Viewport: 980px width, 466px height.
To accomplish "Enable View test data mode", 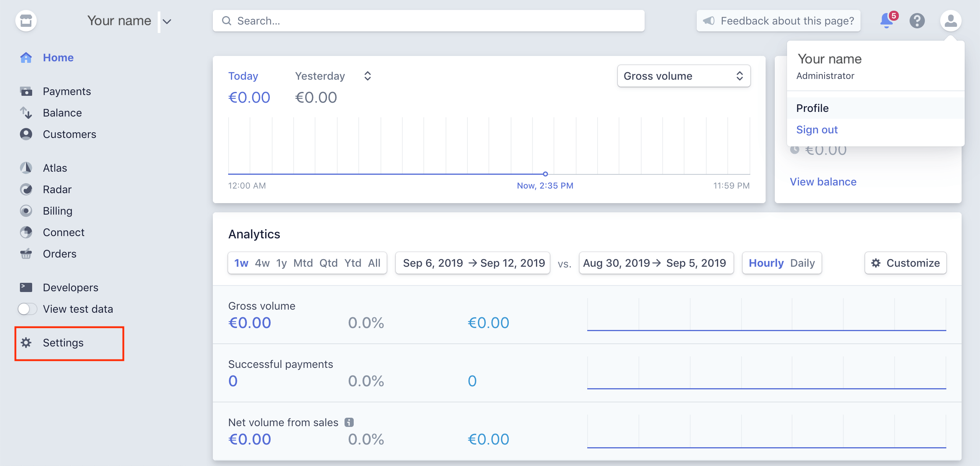I will click(x=28, y=309).
